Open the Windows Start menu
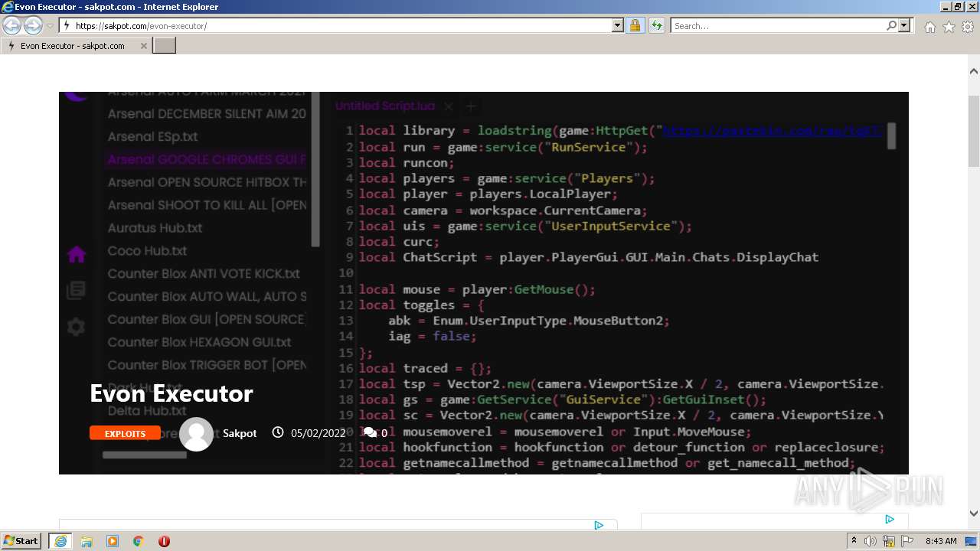This screenshot has width=980, height=551. (x=21, y=540)
